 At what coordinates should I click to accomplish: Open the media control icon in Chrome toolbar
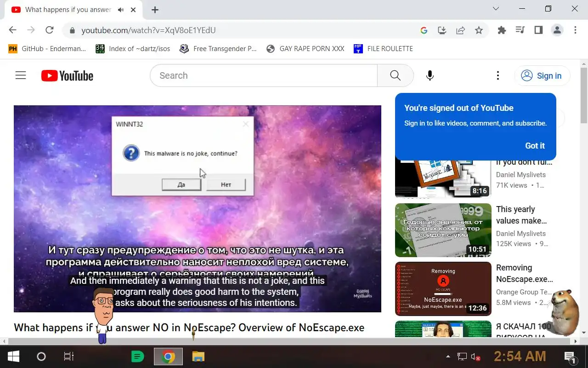click(x=520, y=30)
